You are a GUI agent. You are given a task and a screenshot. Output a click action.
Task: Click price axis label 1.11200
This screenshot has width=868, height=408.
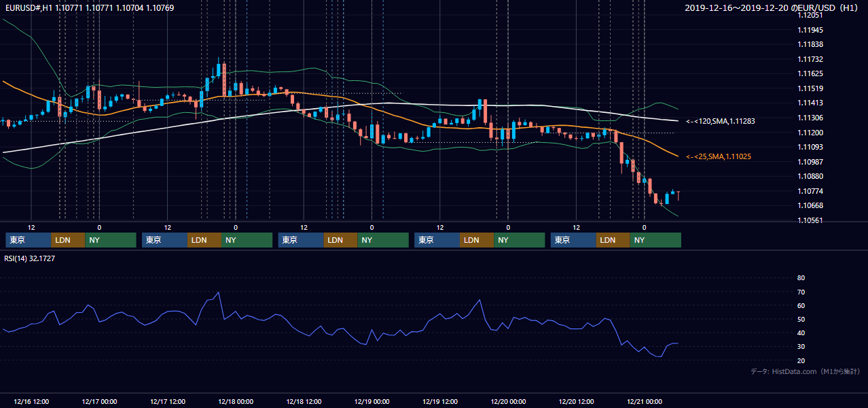click(x=810, y=133)
